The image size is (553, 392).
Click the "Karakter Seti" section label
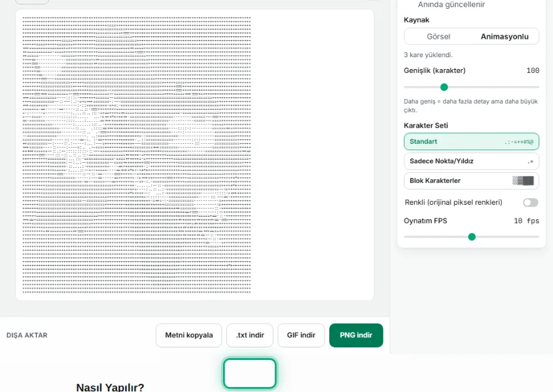[x=425, y=126]
